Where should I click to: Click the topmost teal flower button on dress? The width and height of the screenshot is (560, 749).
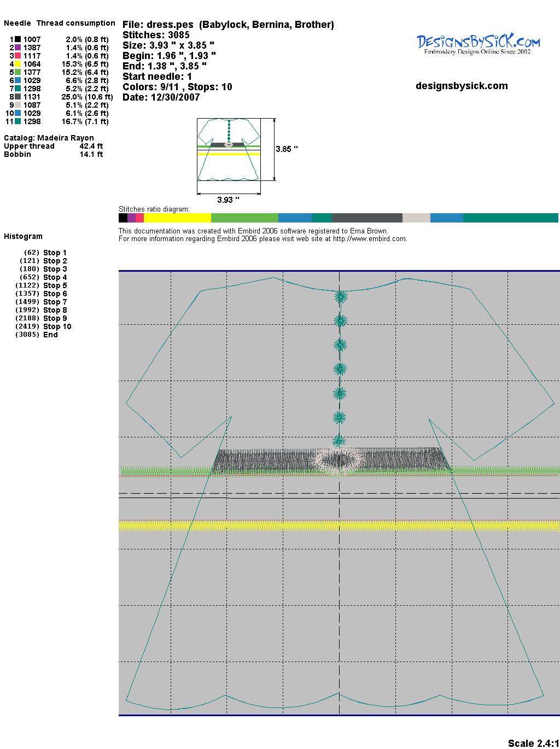(x=341, y=297)
